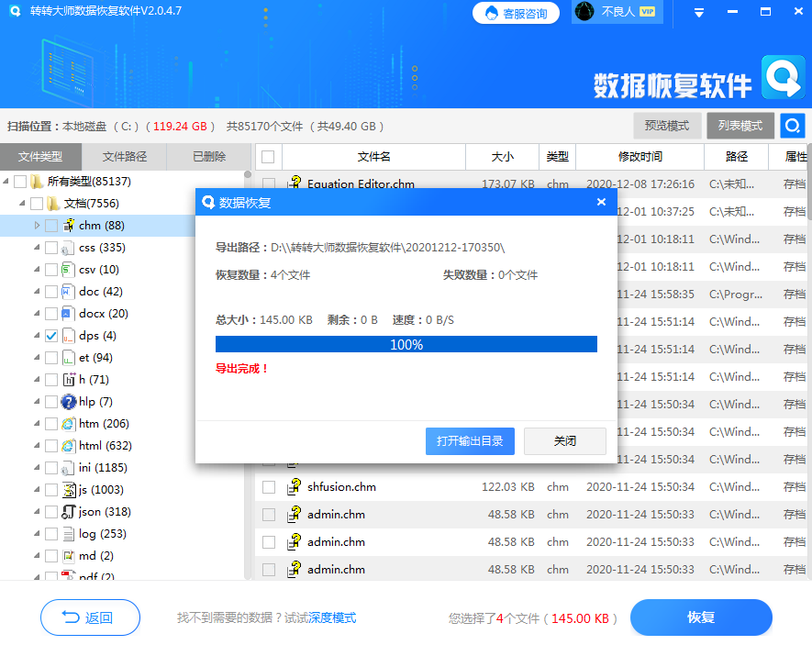Screen dimensions: 812x645
Task: Close the 数据恢复 export dialog
Action: click(601, 202)
